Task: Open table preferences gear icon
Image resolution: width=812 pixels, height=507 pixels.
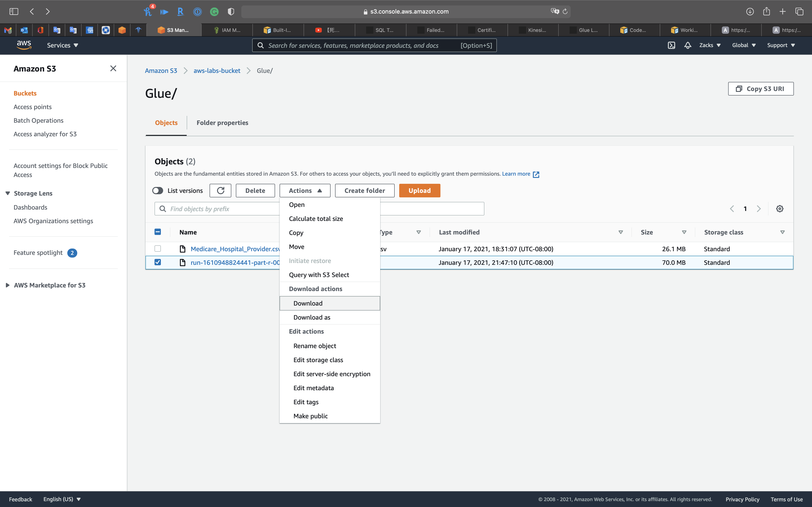Action: pos(779,208)
